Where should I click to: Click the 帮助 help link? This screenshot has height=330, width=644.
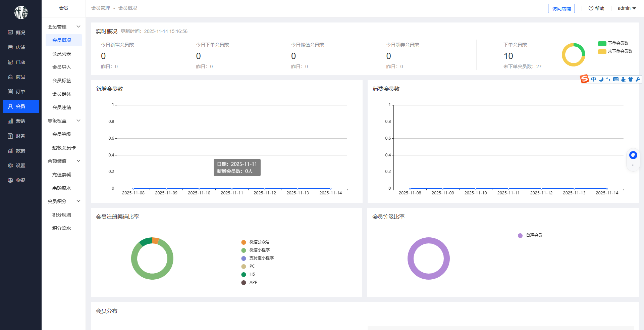(596, 8)
